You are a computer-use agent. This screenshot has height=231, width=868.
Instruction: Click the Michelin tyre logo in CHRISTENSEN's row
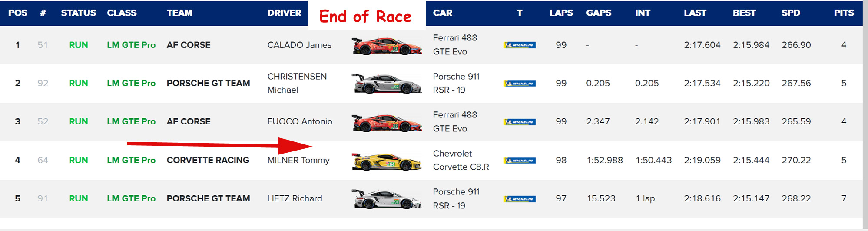point(520,84)
